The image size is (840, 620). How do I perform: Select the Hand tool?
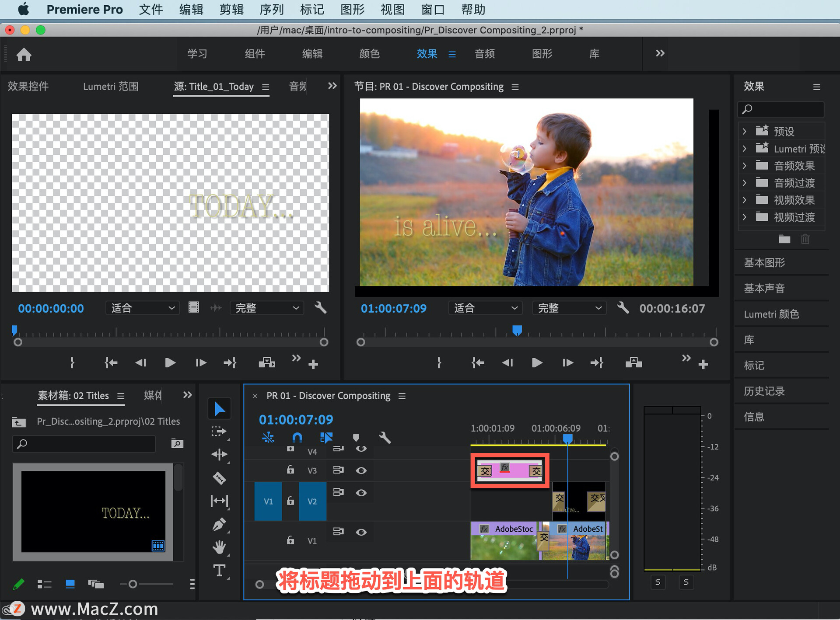[x=219, y=547]
